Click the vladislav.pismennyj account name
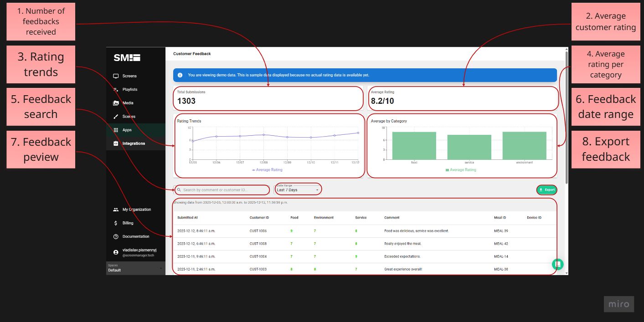644x322 pixels. [x=139, y=250]
